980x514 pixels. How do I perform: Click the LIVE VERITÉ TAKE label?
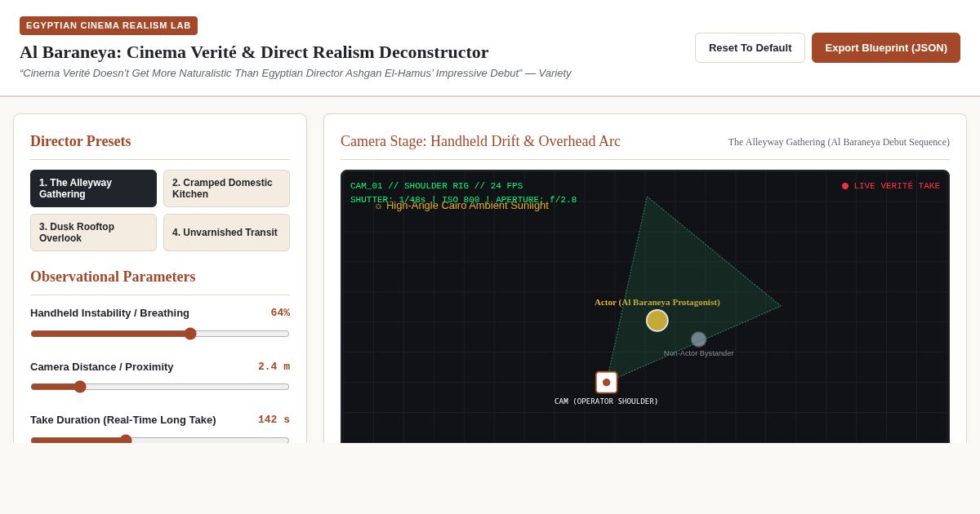pos(897,186)
